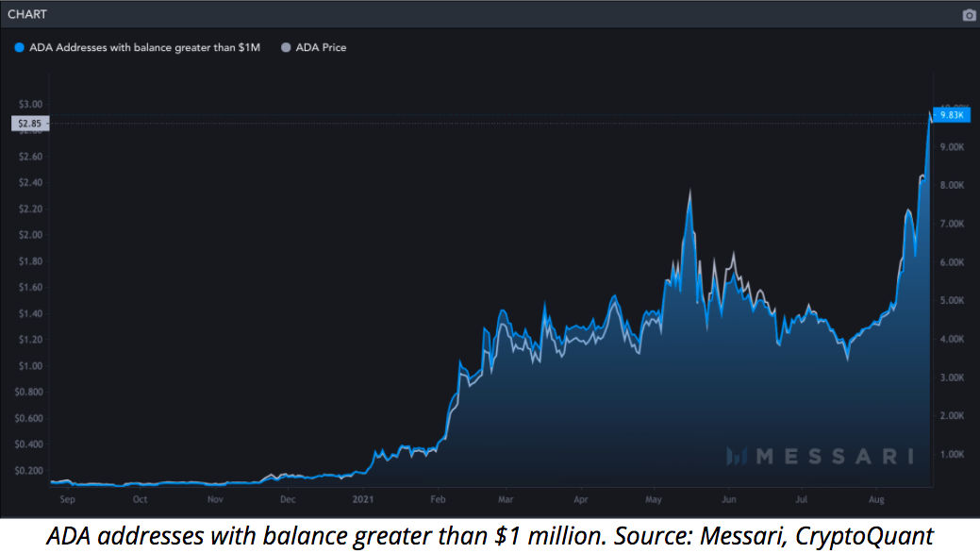Click the image caption text below chart

point(490,535)
